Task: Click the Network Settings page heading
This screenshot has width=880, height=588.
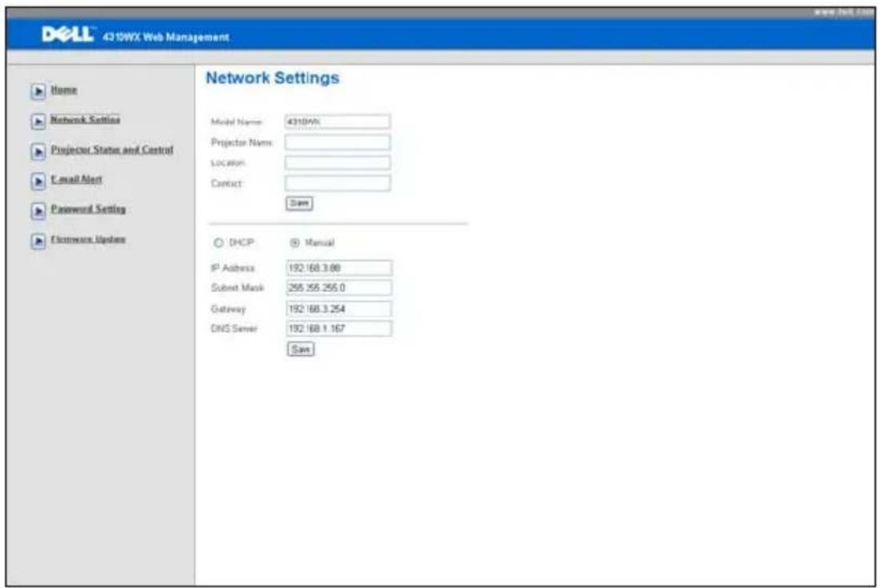Action: tap(273, 78)
